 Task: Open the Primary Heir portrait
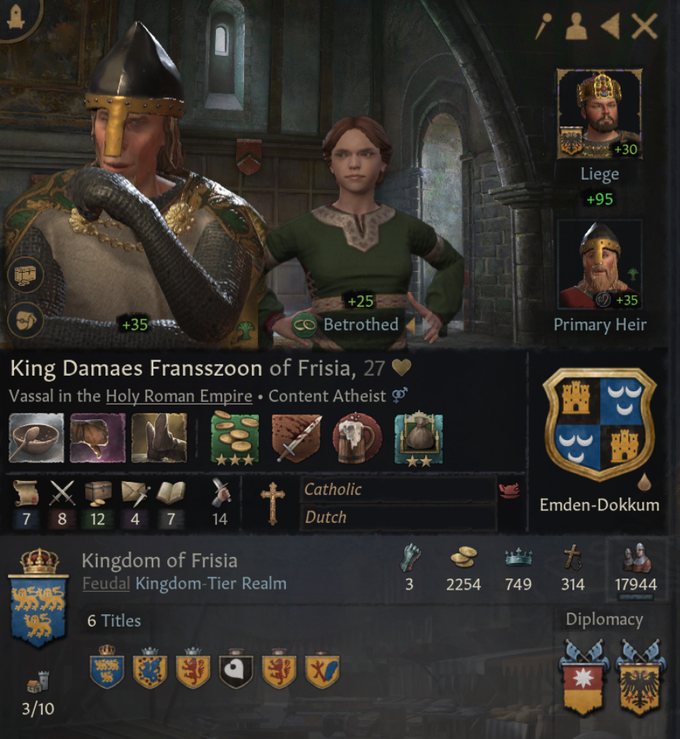click(599, 264)
